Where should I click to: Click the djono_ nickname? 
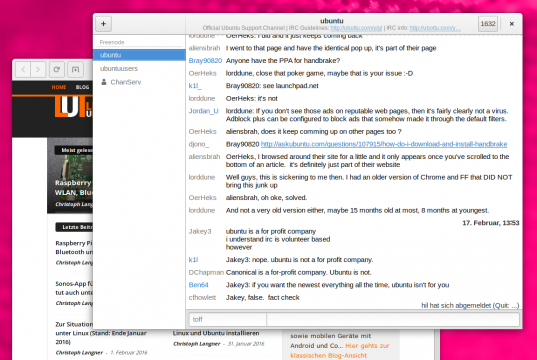click(x=199, y=144)
